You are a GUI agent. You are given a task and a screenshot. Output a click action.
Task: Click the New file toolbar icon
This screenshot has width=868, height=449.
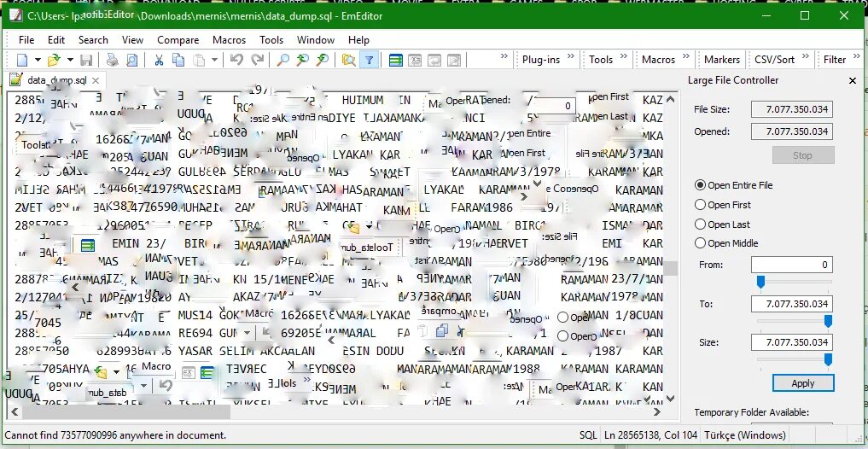click(x=22, y=60)
